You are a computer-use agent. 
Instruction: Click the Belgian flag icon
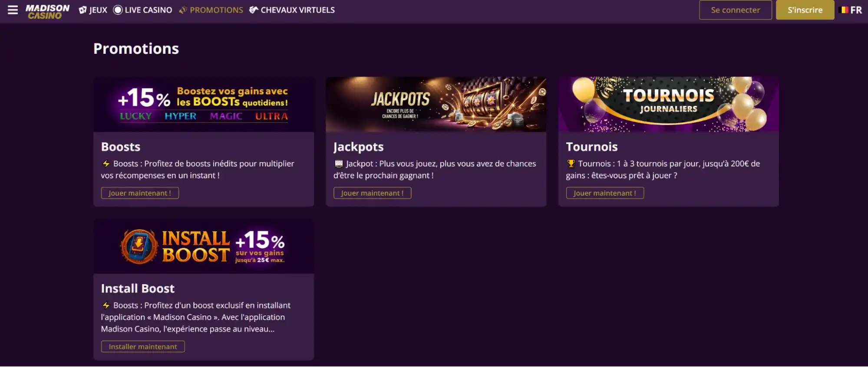tap(845, 10)
